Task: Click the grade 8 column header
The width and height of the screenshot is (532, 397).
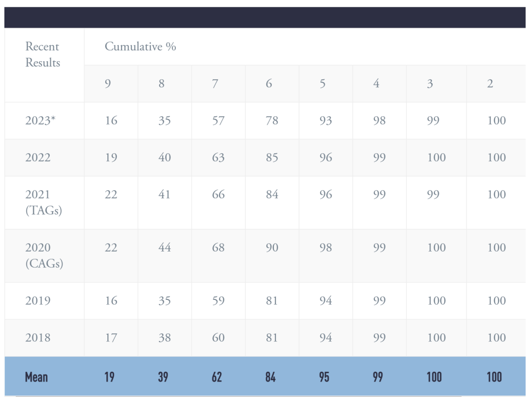Action: point(165,83)
